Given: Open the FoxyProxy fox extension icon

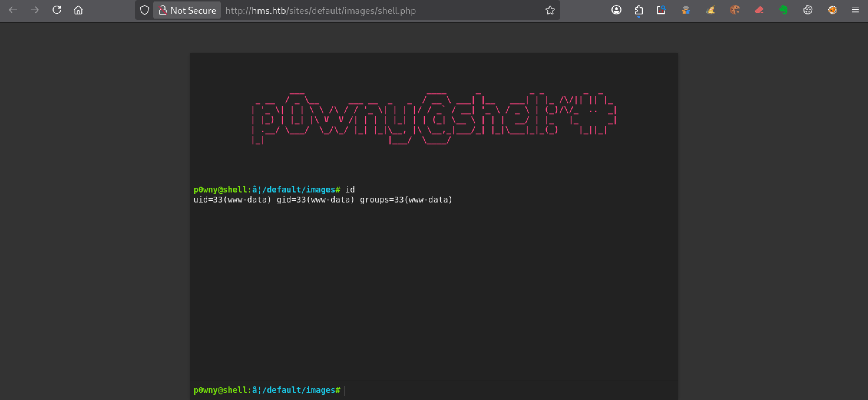Looking at the screenshot, I should click(x=832, y=10).
